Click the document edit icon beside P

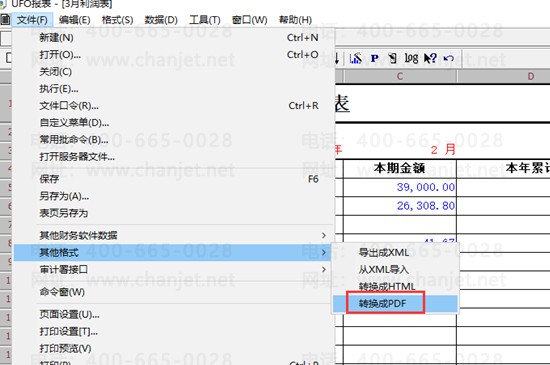coord(393,58)
